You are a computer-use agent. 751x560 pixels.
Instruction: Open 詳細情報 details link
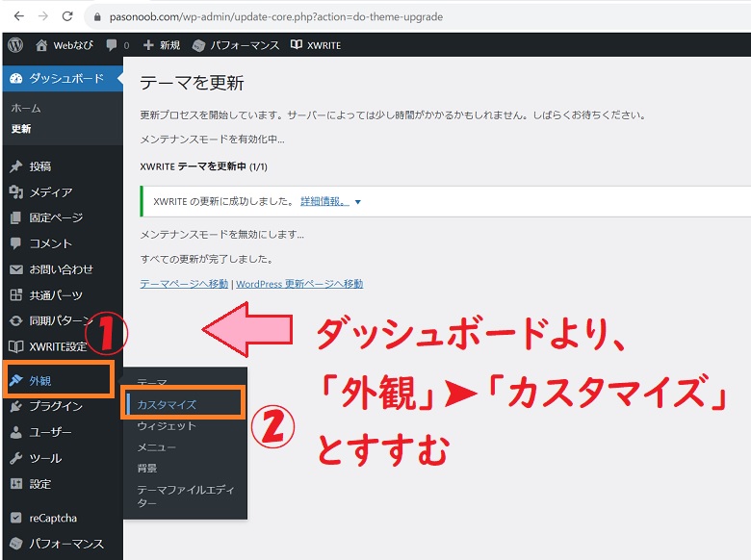(323, 201)
